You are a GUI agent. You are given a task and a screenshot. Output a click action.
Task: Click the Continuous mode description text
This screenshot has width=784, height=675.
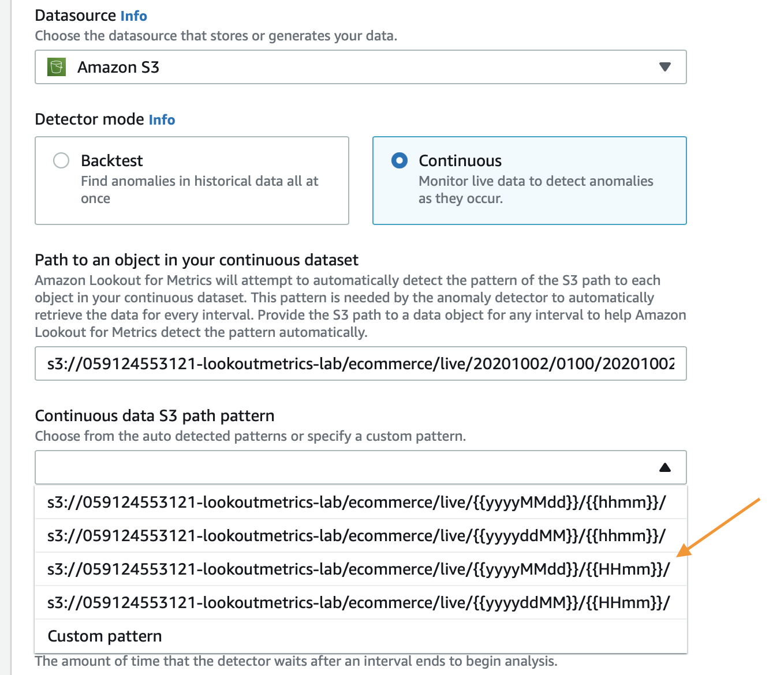click(536, 190)
